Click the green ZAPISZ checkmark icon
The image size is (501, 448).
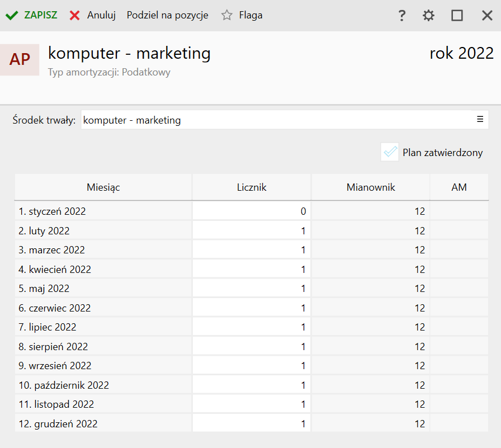pyautogui.click(x=12, y=16)
